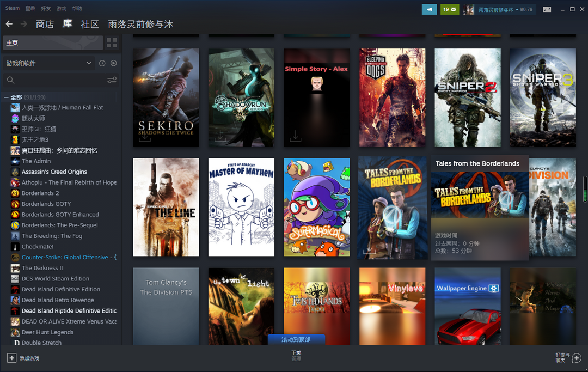Click DCS World Steam Edition icon

point(15,279)
